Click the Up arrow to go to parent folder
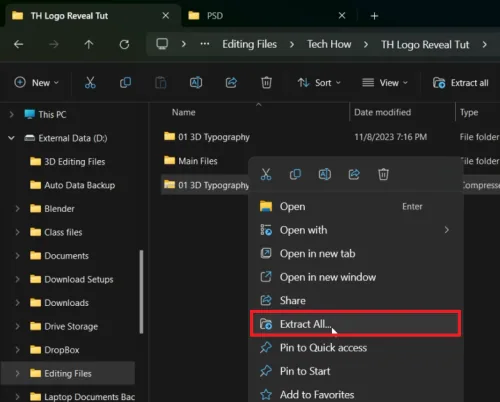Image resolution: width=500 pixels, height=402 pixels. [89, 44]
